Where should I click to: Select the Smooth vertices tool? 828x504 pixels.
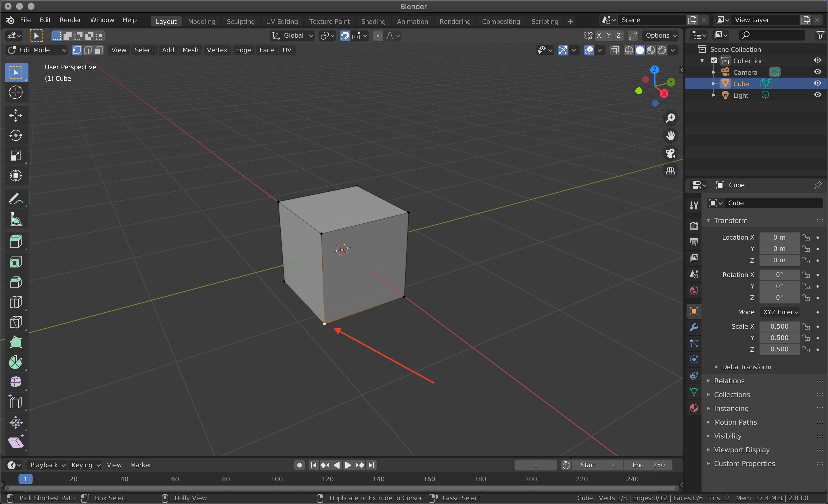click(16, 382)
